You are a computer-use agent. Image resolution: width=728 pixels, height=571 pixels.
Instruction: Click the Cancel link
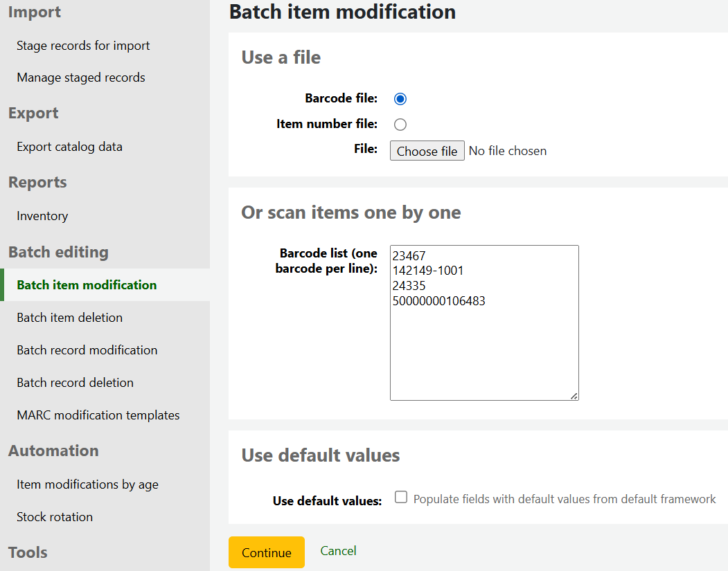[338, 551]
